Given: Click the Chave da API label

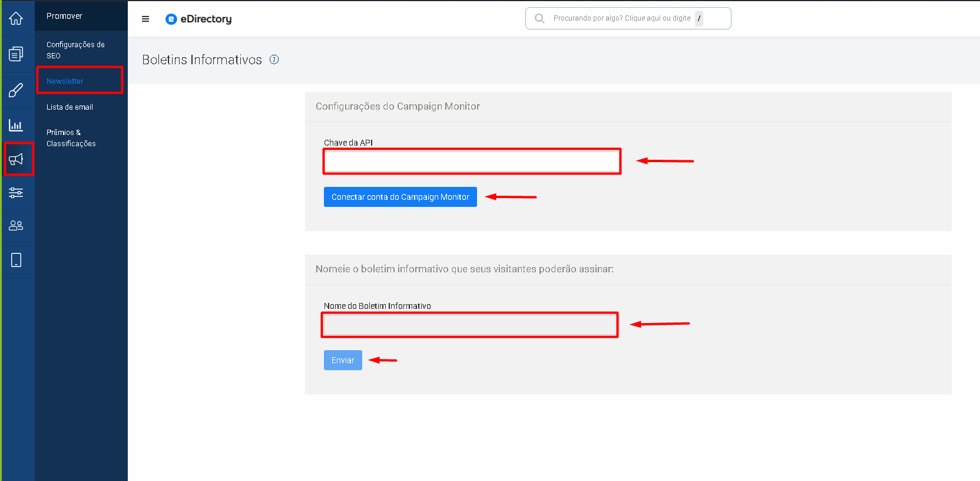Looking at the screenshot, I should pos(348,143).
